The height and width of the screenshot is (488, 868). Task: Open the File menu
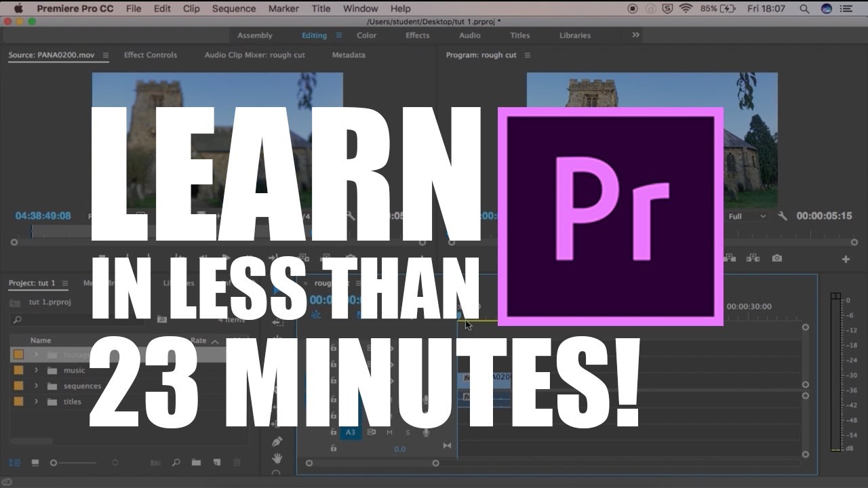134,9
